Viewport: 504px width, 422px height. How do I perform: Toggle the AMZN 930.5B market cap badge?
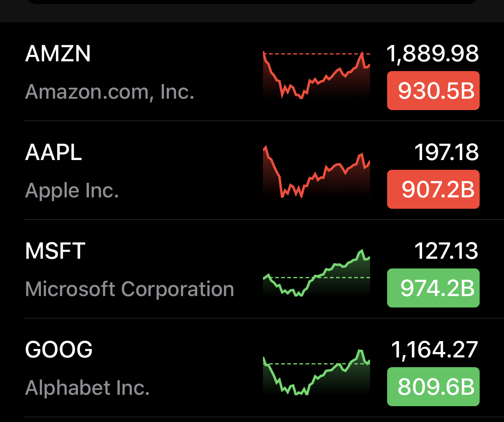pos(433,91)
